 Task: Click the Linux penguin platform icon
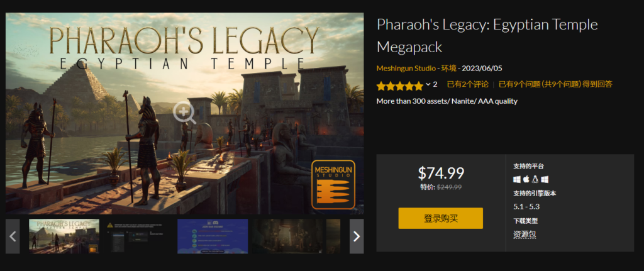pos(535,179)
